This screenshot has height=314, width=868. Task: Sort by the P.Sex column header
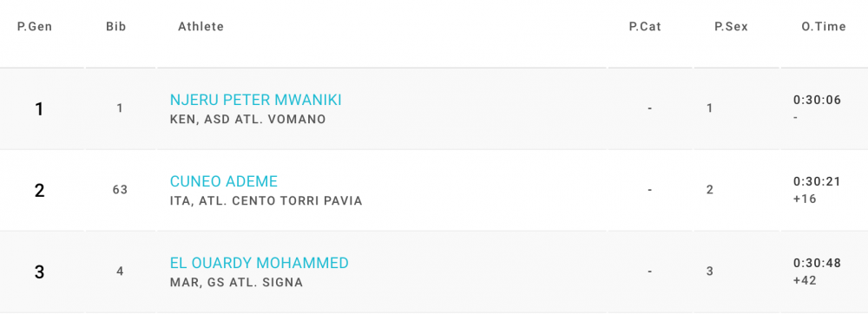tap(731, 27)
